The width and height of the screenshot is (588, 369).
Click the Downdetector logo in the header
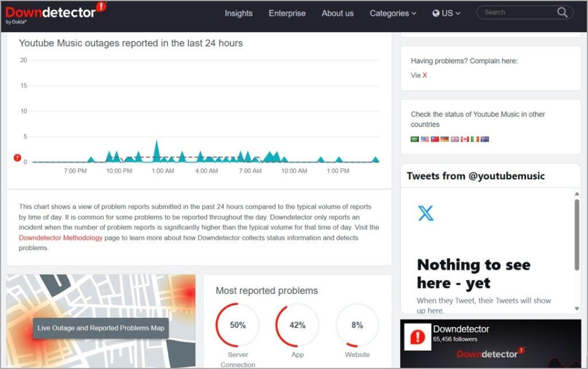(56, 13)
